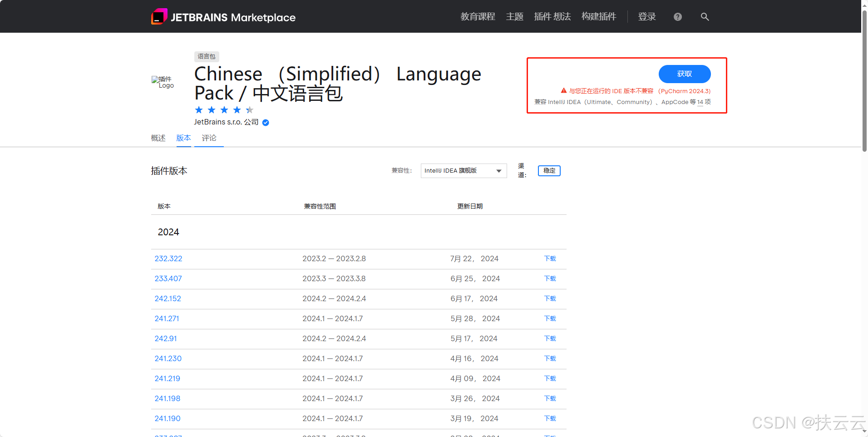Click the star rating row
The height and width of the screenshot is (437, 868).
click(x=224, y=110)
